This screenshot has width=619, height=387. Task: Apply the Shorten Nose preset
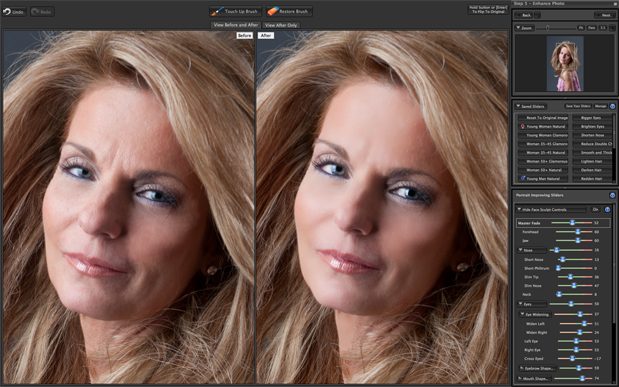[591, 135]
